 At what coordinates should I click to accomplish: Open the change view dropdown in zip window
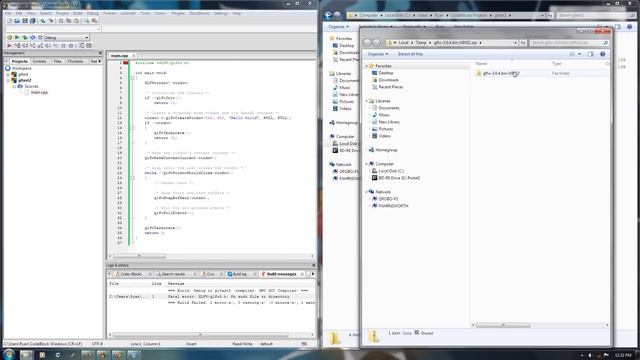(580, 54)
